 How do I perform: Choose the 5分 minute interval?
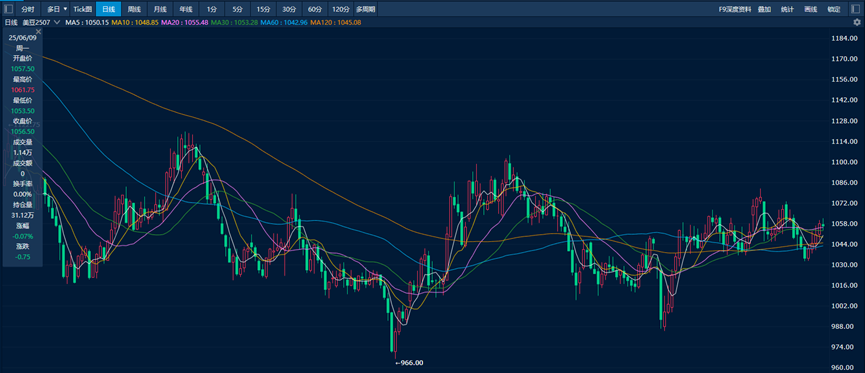237,9
